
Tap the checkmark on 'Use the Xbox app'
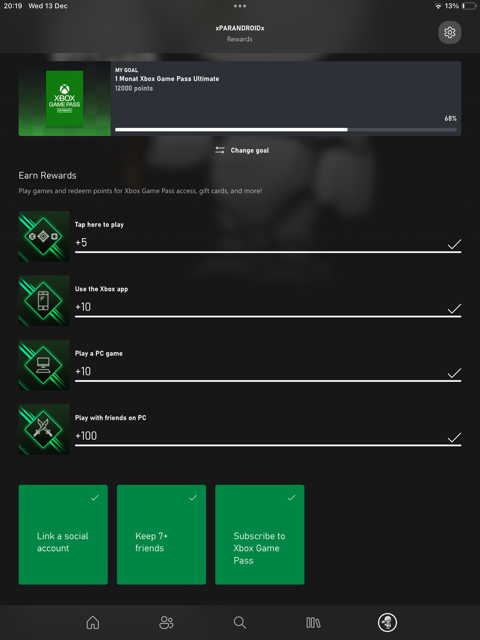click(x=454, y=309)
